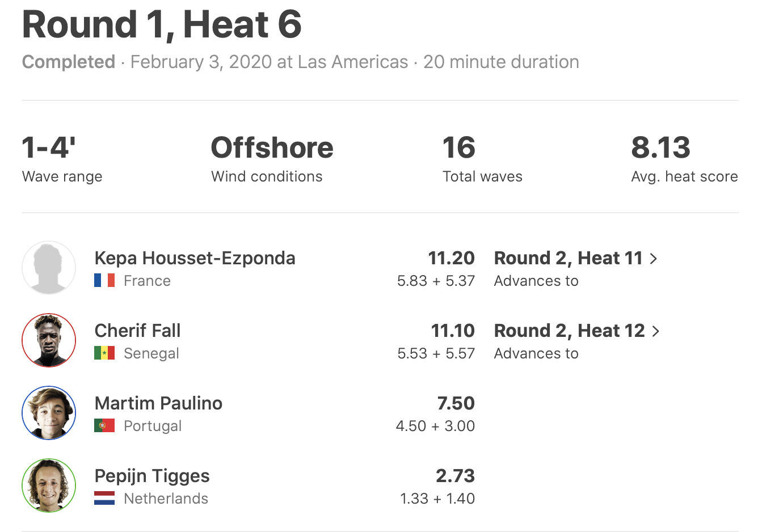This screenshot has height=532, width=758.
Task: Open Round 2, Heat 12 link
Action: [569, 331]
